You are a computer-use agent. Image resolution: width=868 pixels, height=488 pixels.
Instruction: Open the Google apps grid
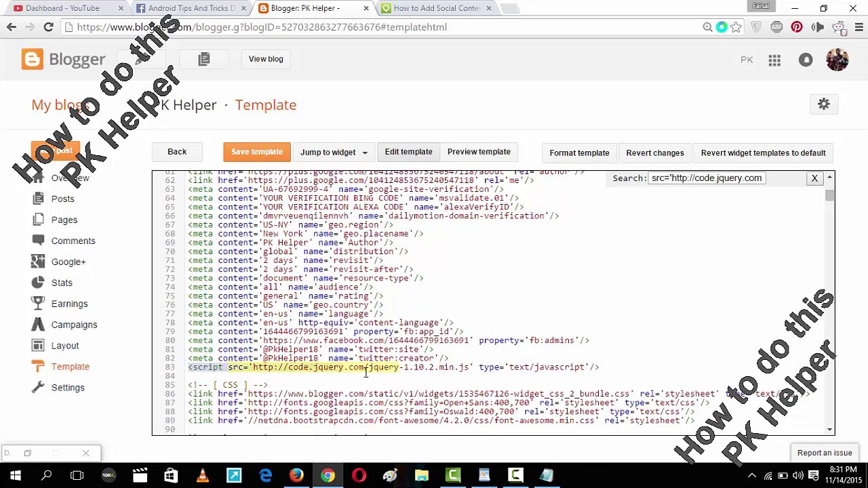point(774,60)
